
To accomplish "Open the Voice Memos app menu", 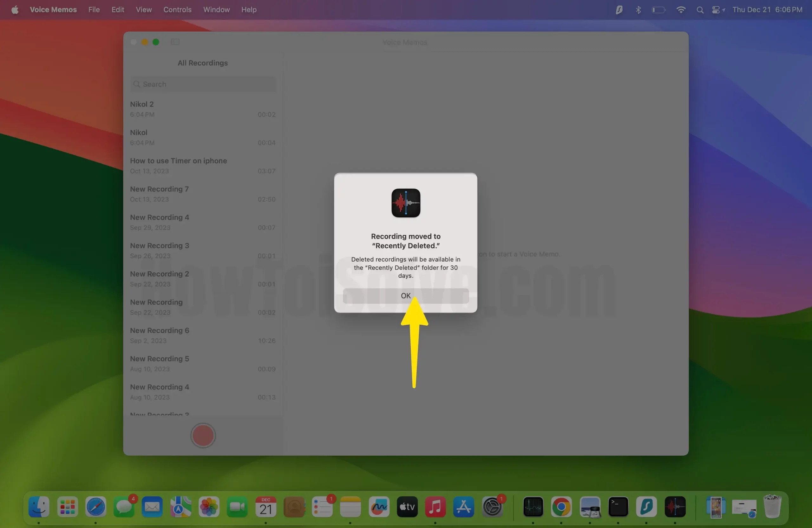I will point(53,10).
